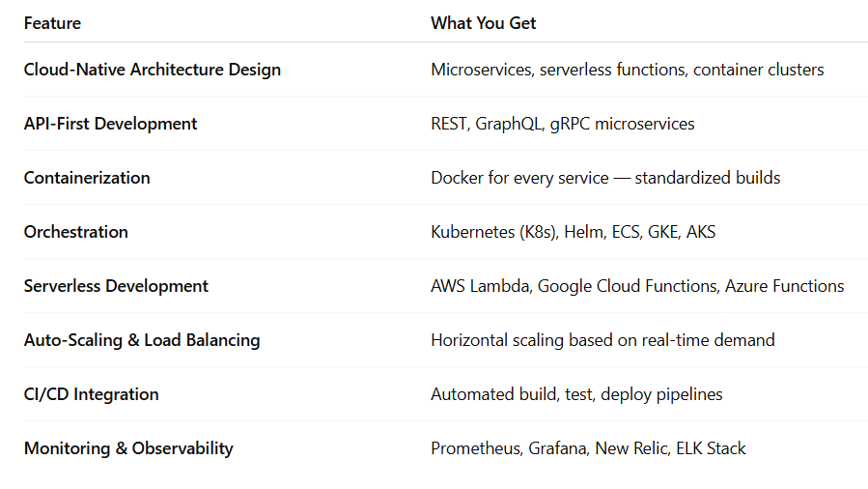Click the Feature column header

tap(52, 23)
